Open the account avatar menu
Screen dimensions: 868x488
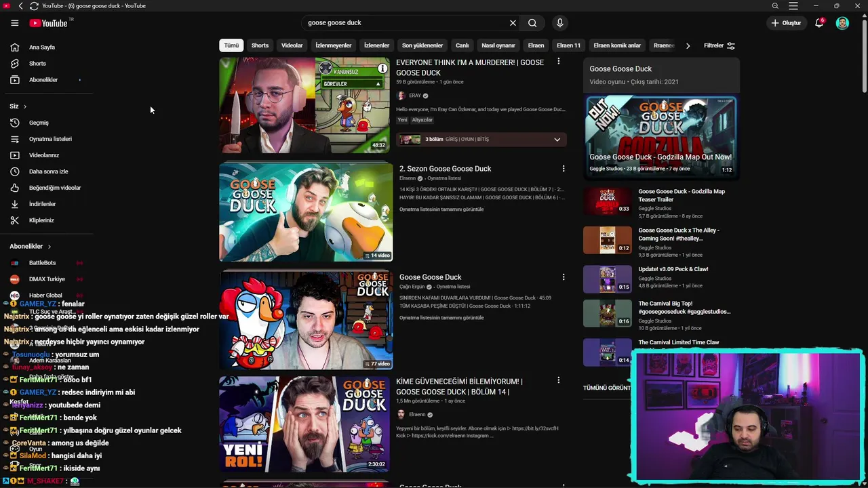(842, 23)
